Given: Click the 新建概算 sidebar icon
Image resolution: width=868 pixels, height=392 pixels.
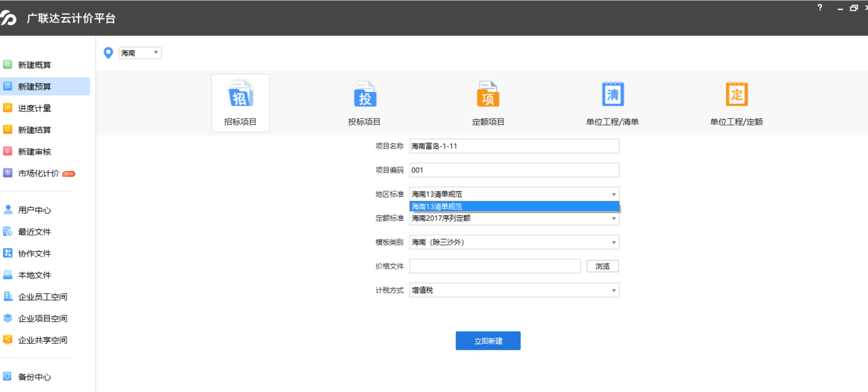Looking at the screenshot, I should click(x=7, y=64).
